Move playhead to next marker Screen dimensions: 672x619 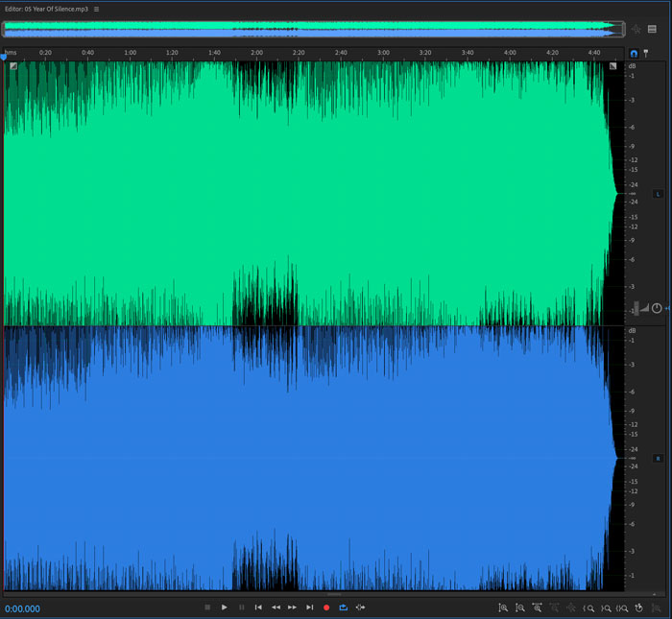(309, 607)
